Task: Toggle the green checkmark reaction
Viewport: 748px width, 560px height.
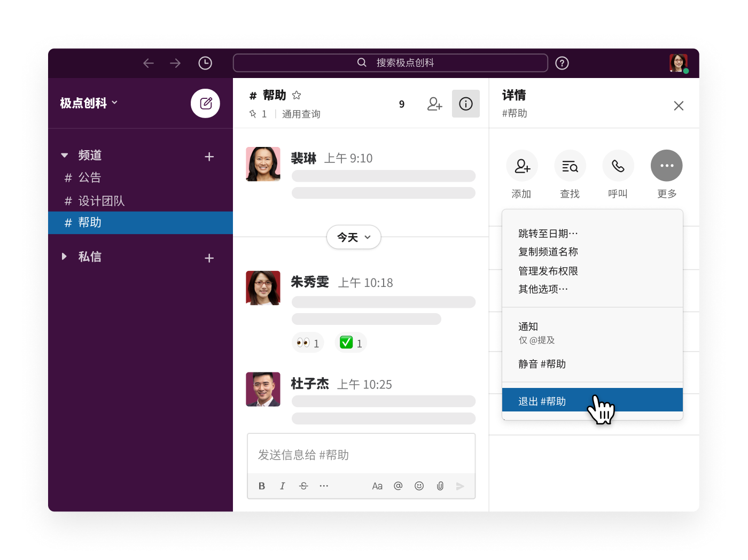Action: 351,343
